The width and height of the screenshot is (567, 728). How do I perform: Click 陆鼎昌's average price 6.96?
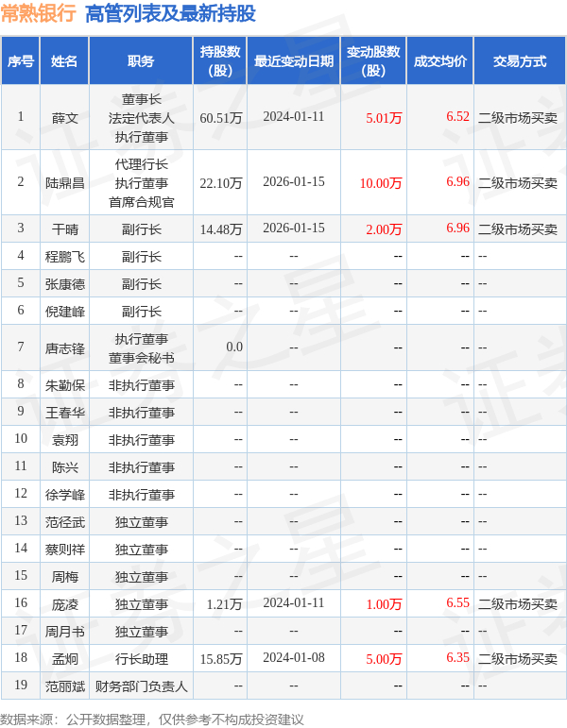(457, 181)
